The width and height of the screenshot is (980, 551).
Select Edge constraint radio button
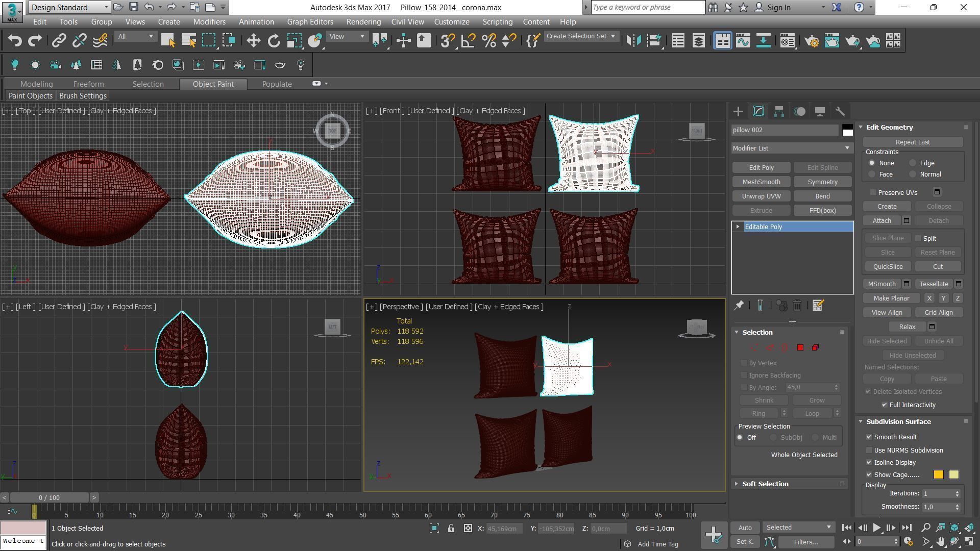pos(913,163)
